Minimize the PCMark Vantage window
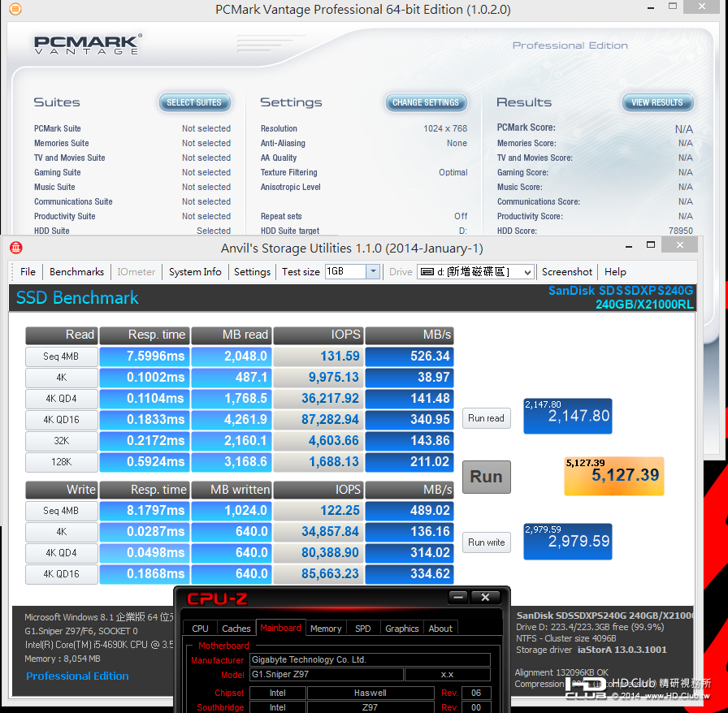 click(651, 8)
